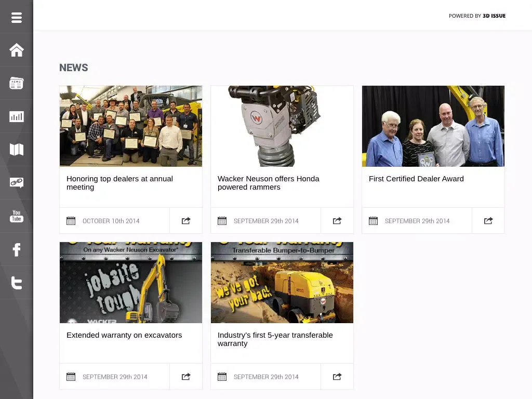
Task: Share the Extended warranty on excavators article
Action: point(186,377)
